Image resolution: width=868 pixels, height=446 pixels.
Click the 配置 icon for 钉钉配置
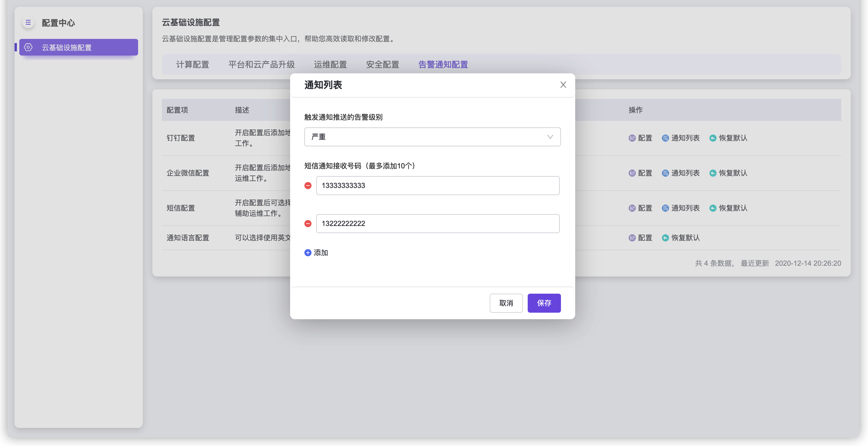pos(632,138)
